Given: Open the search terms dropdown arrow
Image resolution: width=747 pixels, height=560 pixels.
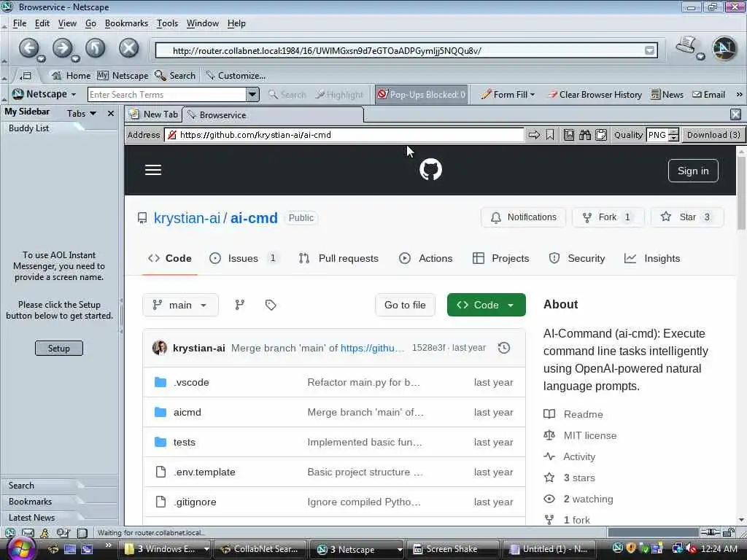Looking at the screenshot, I should pyautogui.click(x=252, y=94).
